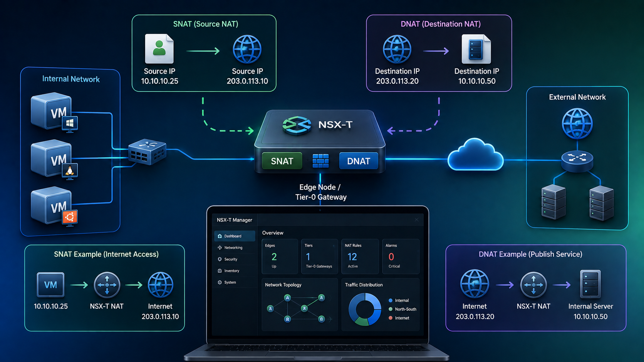Click "DNAT Example (Publish Service)" heading
644x362 pixels.
point(530,254)
